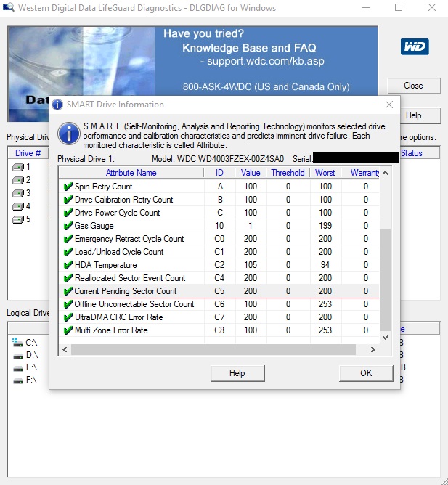Image resolution: width=448 pixels, height=485 pixels.
Task: Select physical drive 3 icon
Action: tap(18, 193)
